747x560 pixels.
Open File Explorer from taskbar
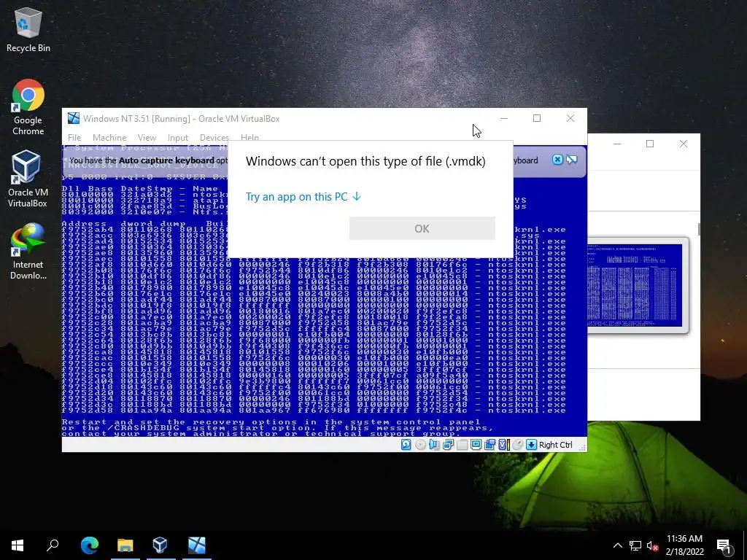(x=125, y=545)
